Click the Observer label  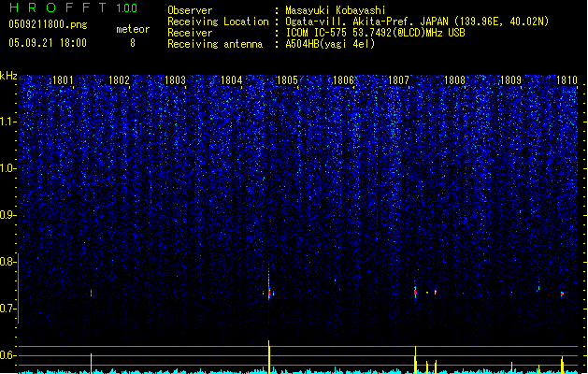pyautogui.click(x=190, y=10)
